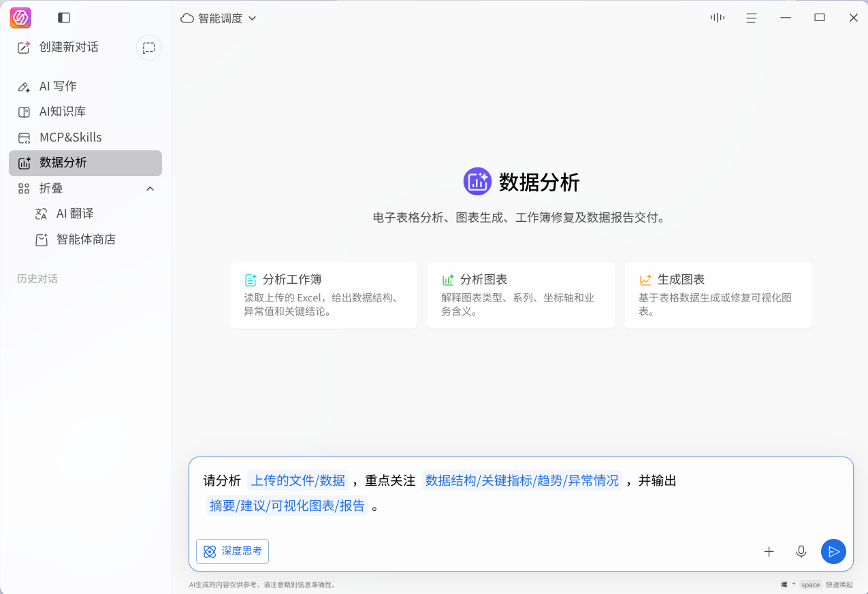This screenshot has height=594, width=868.
Task: Click the microphone voice input icon
Action: [801, 552]
